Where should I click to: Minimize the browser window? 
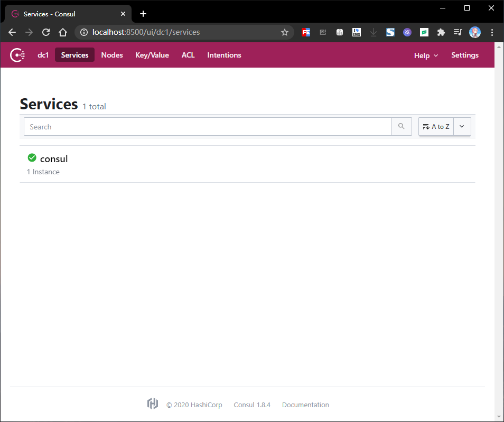(443, 8)
